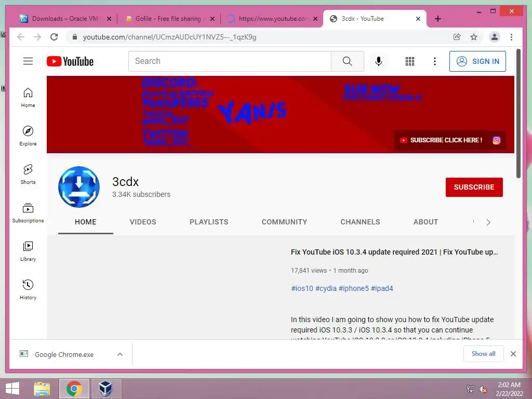This screenshot has width=532, height=399.
Task: Go to Home in the sidebar
Action: 28,98
